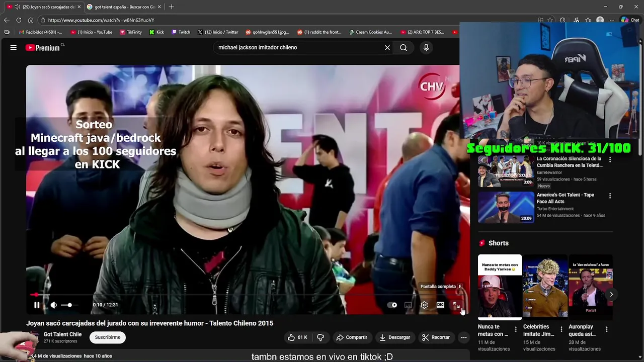Open the player settings gear
Viewport: 644px width, 362px height.
(x=424, y=305)
